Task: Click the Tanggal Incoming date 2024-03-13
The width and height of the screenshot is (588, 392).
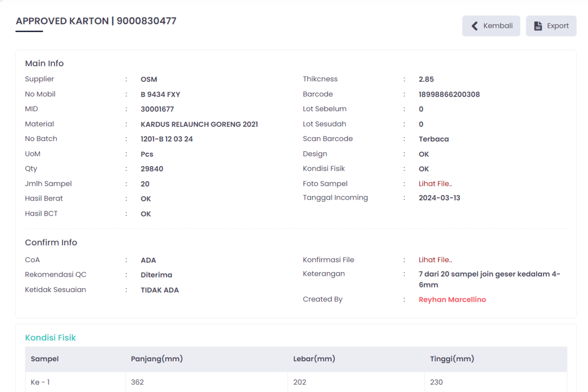Action: (x=439, y=198)
